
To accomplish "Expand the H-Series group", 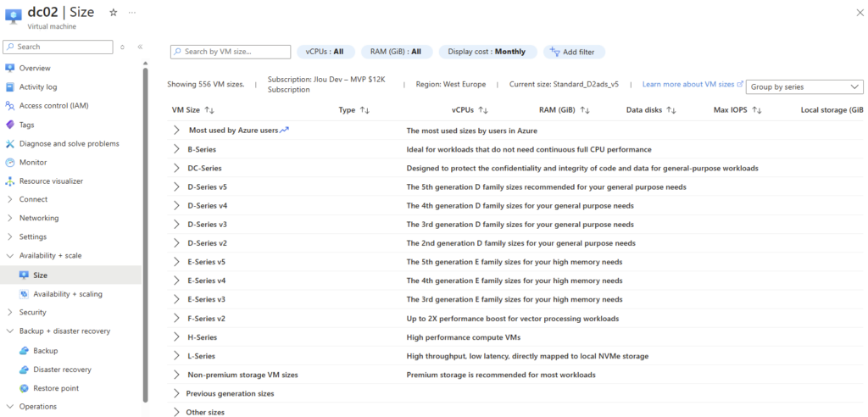I will pos(176,336).
